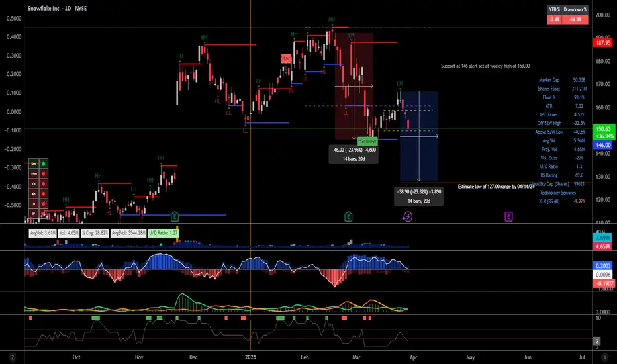Select the 5m timeframe cell
617x364 pixels.
34,163
